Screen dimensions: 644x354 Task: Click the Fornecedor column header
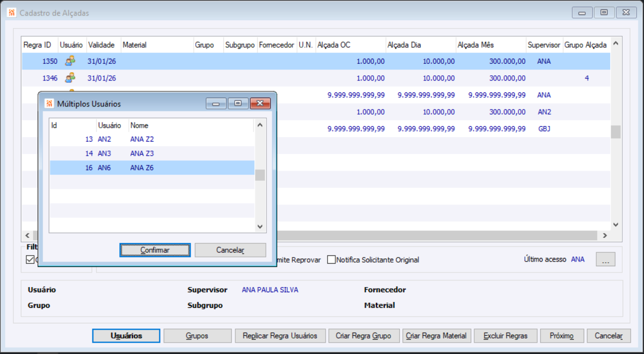(277, 45)
